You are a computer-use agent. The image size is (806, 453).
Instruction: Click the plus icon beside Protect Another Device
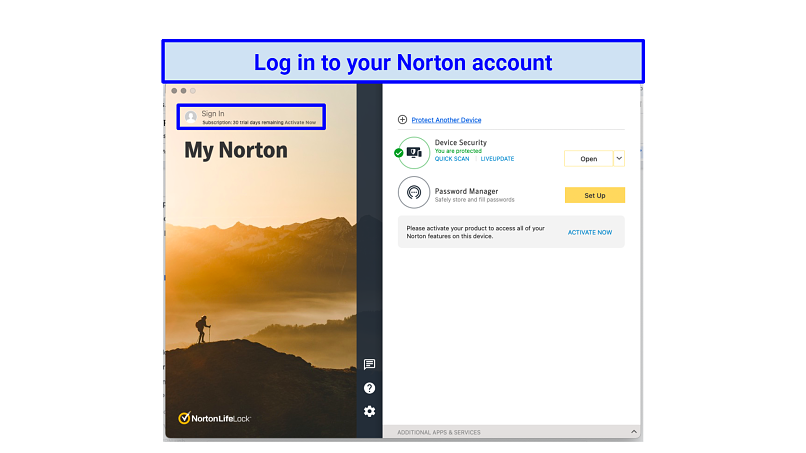(402, 120)
